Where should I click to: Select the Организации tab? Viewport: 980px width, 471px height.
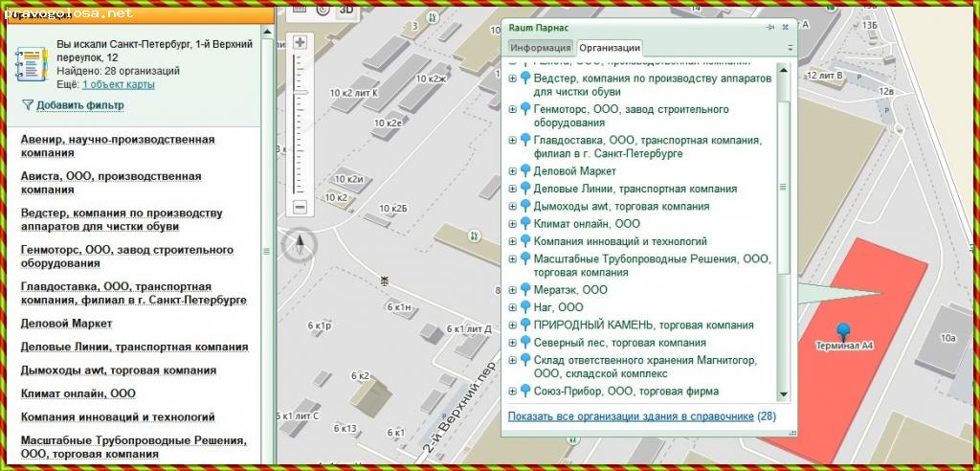point(609,48)
